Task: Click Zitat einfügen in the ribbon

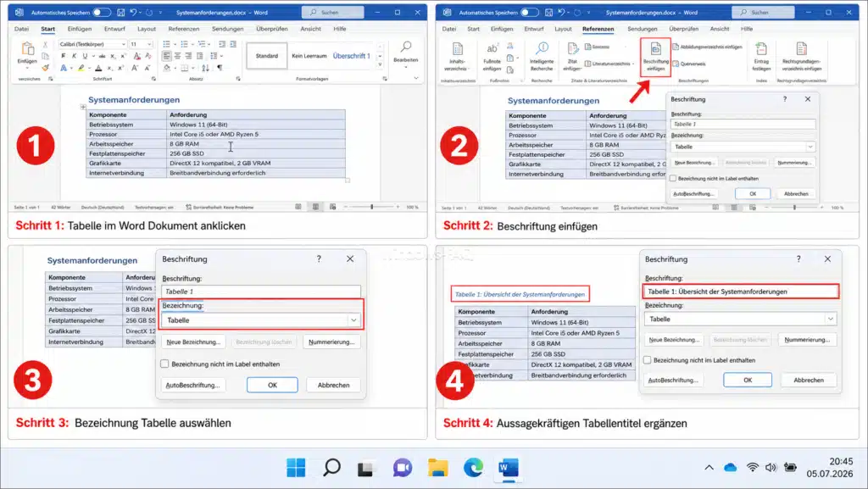Action: [x=572, y=57]
